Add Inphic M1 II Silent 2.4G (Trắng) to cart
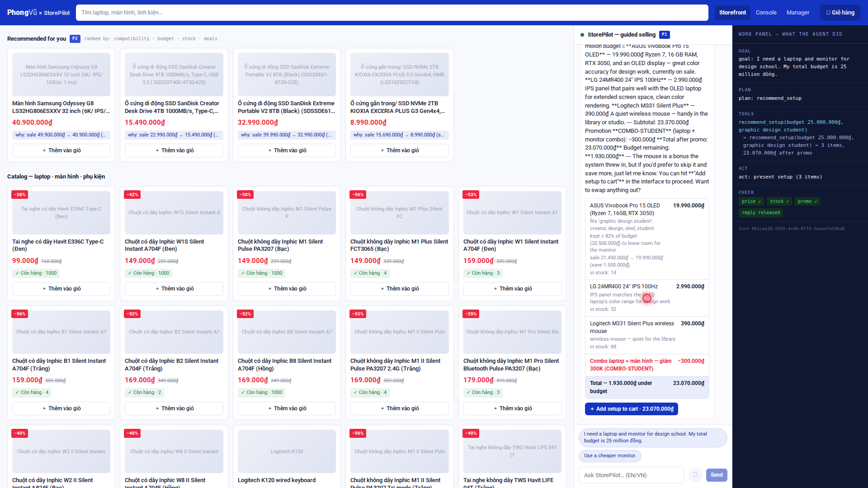Image resolution: width=868 pixels, height=488 pixels. (400, 408)
